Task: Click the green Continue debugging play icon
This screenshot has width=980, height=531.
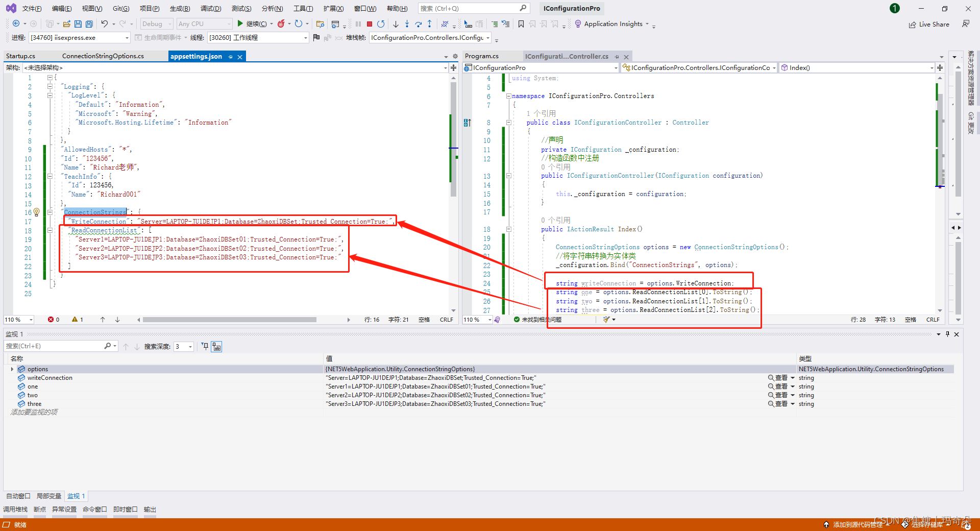Action: (240, 23)
